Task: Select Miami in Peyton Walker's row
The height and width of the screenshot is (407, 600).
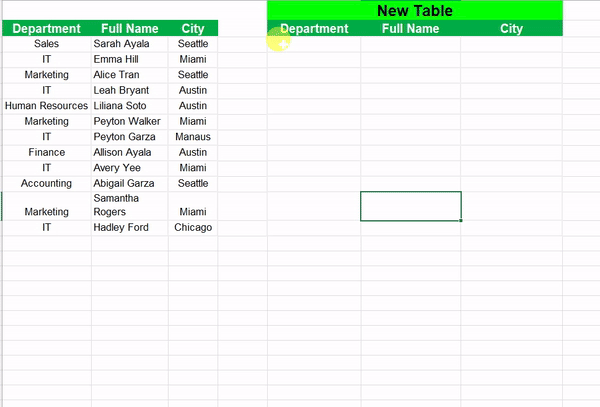Action: pos(193,122)
